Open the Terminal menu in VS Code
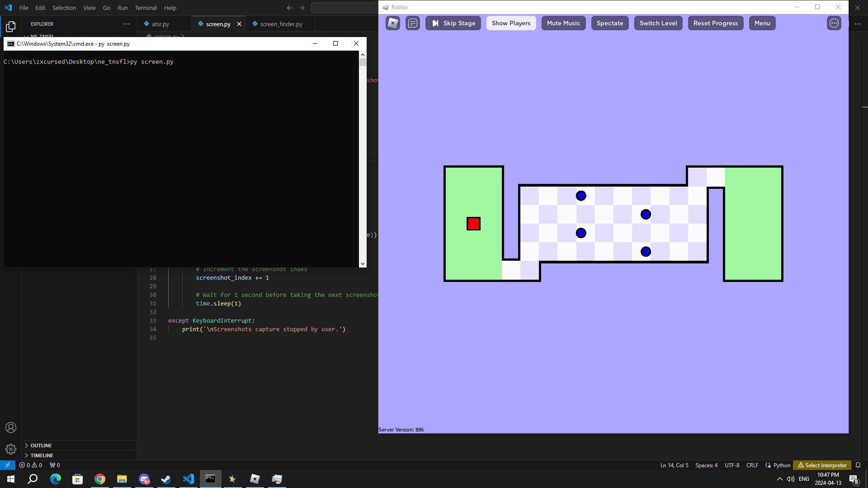 (x=146, y=8)
